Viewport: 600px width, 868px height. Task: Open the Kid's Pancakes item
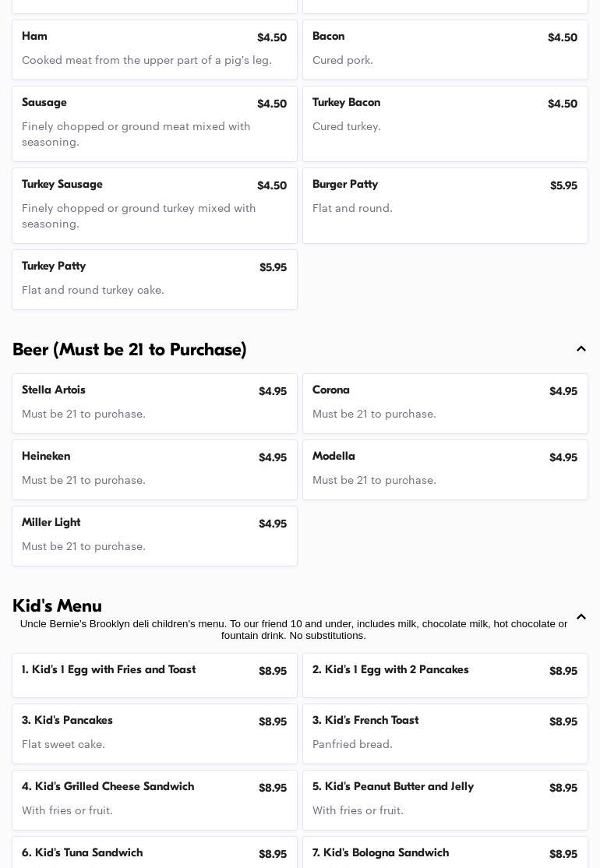pyautogui.click(x=154, y=733)
